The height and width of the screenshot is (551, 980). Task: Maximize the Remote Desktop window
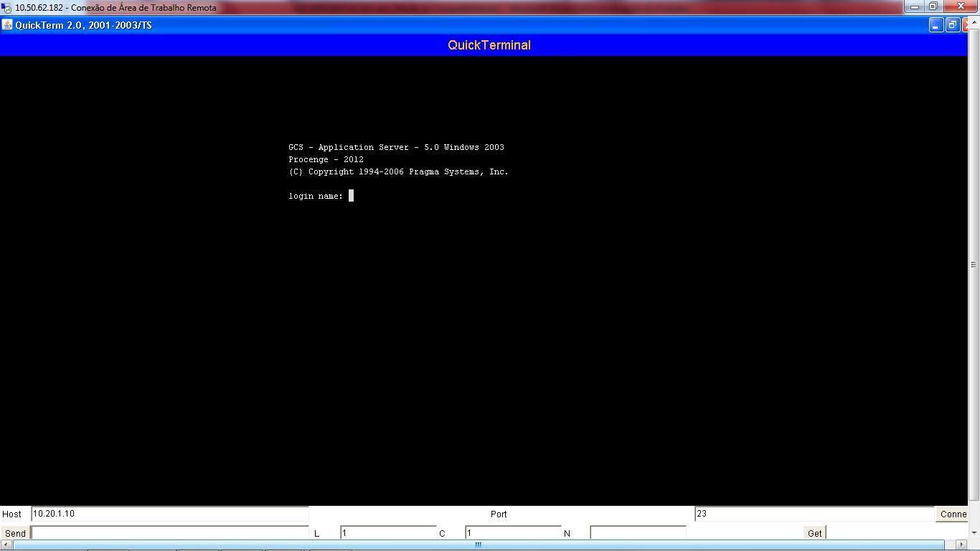(933, 7)
